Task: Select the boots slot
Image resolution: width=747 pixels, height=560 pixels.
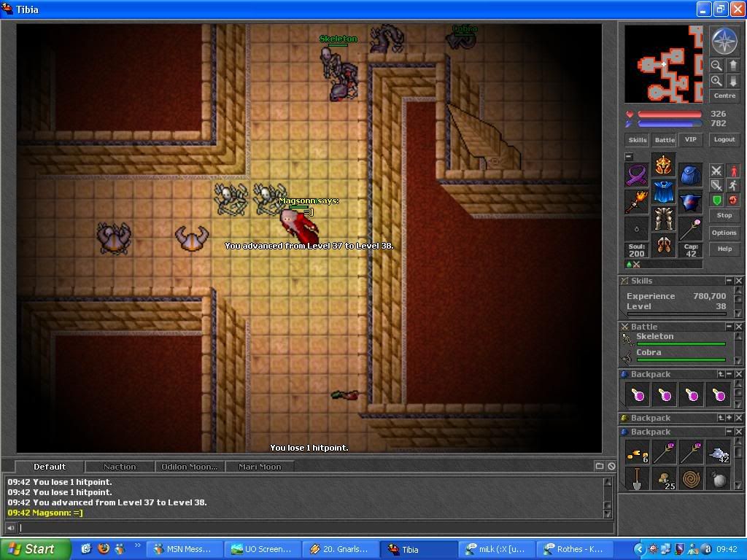Action: click(664, 245)
